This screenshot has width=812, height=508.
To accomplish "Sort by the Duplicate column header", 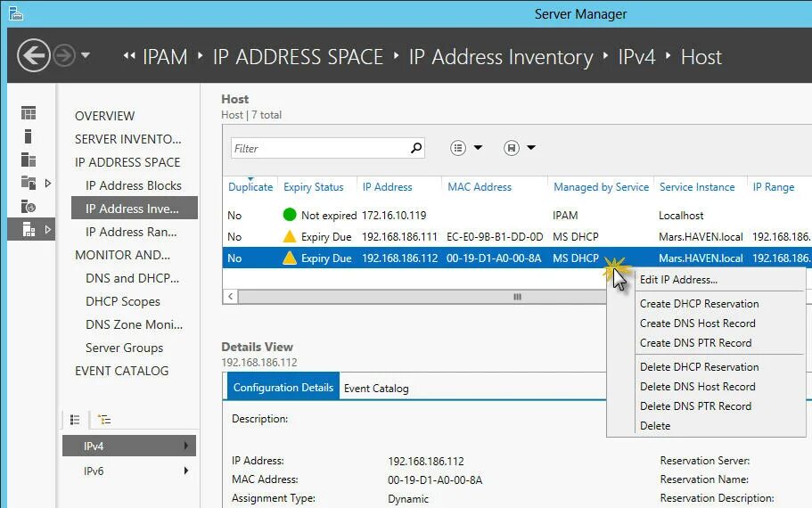I will point(250,187).
